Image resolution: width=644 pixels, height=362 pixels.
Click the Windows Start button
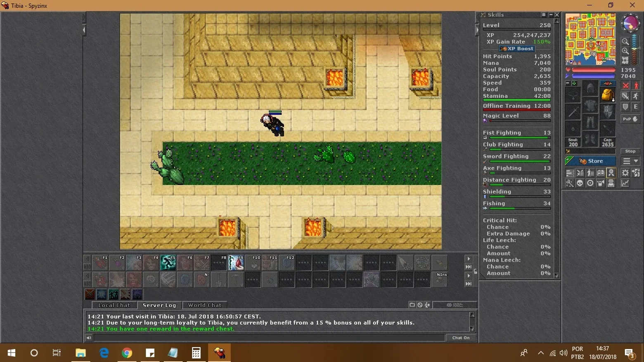click(x=11, y=353)
